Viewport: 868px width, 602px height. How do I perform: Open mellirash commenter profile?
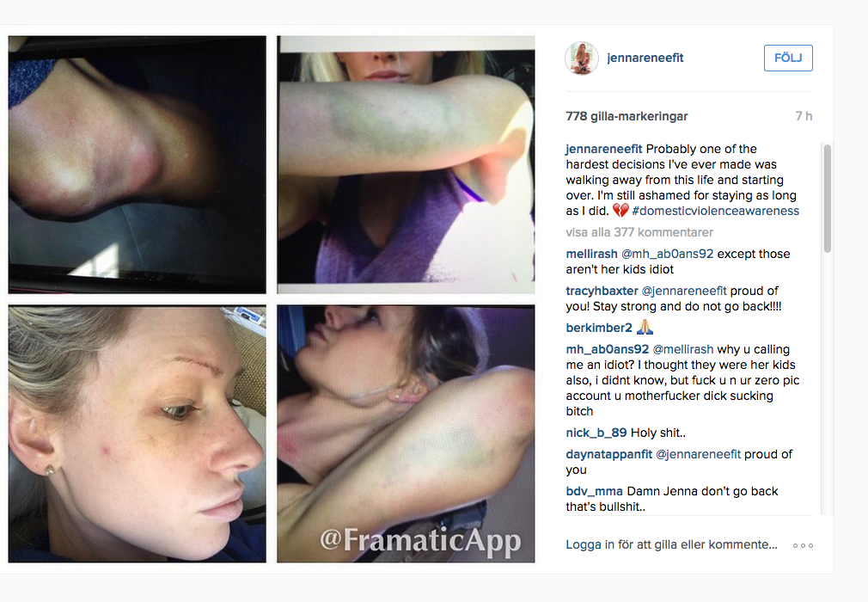[x=591, y=254]
